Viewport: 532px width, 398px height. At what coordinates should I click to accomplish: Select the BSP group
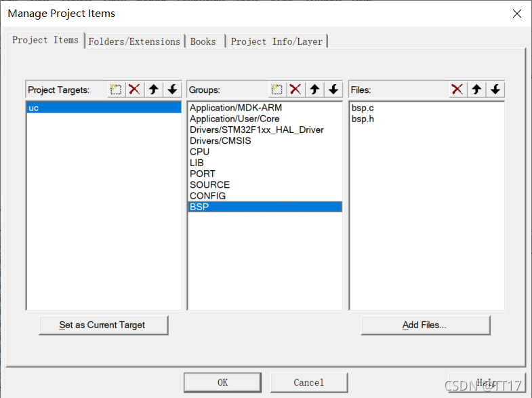tap(264, 207)
